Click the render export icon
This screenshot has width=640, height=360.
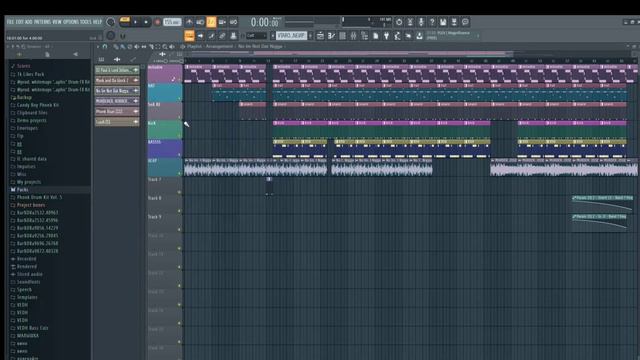[454, 22]
